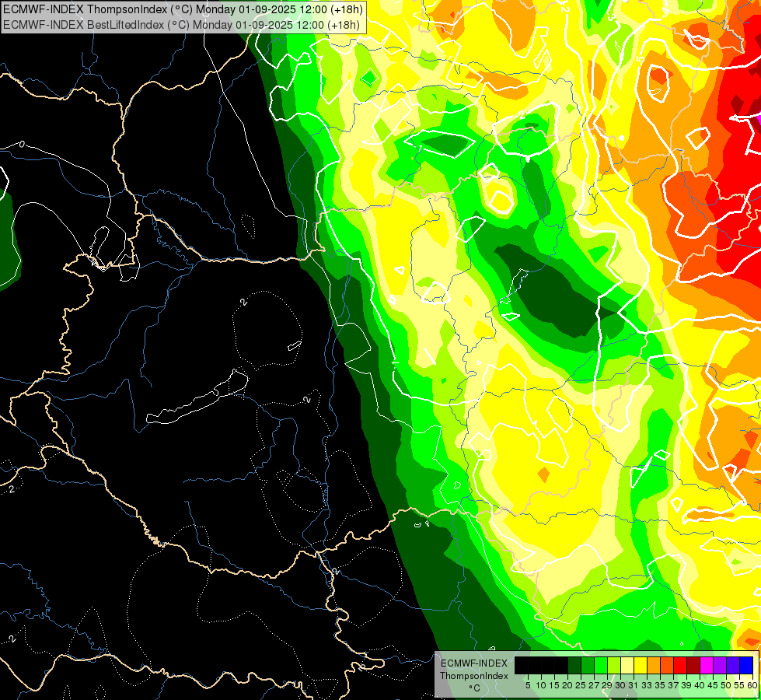Screen dimensions: 761x700
Task: Select the blue 55–60 legend swatch
Action: click(746, 665)
